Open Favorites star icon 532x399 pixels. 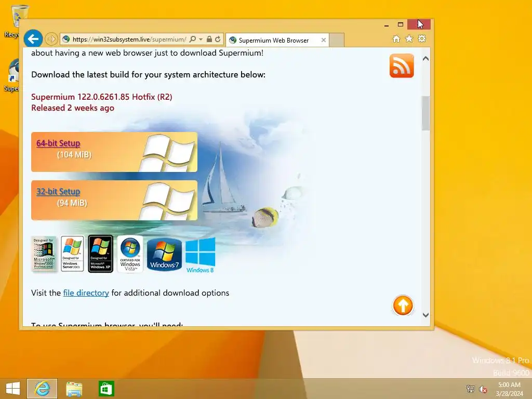pyautogui.click(x=409, y=38)
